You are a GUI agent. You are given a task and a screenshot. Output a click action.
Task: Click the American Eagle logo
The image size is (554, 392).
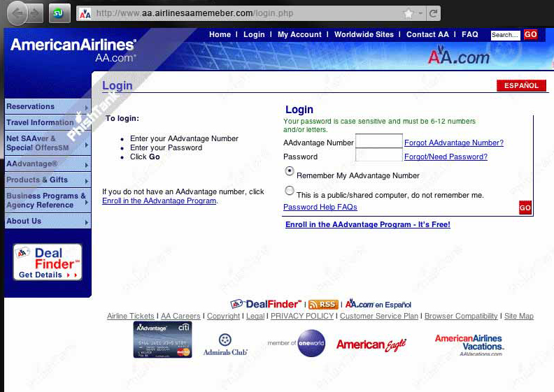pos(371,344)
